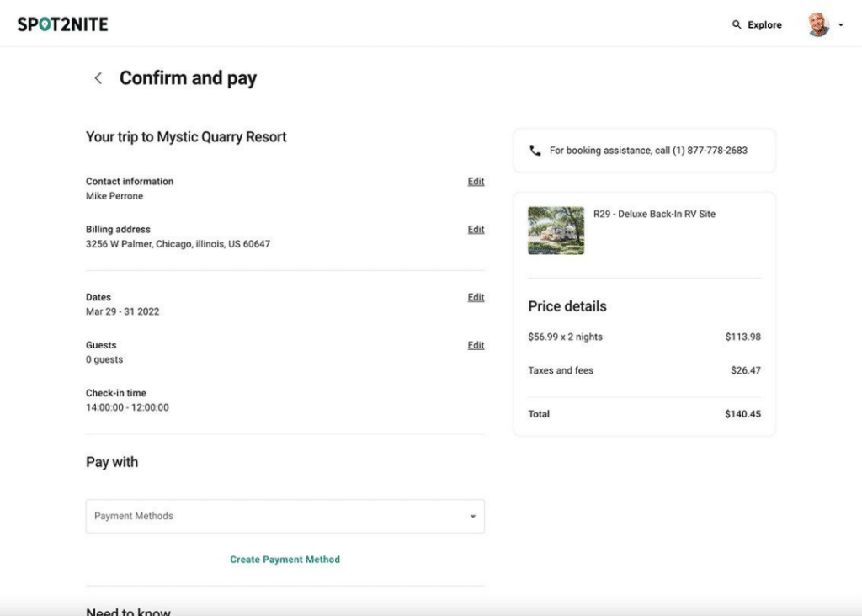Viewport: 862px width, 616px height.
Task: Click the $113.98 nightly subtotal
Action: coord(742,337)
